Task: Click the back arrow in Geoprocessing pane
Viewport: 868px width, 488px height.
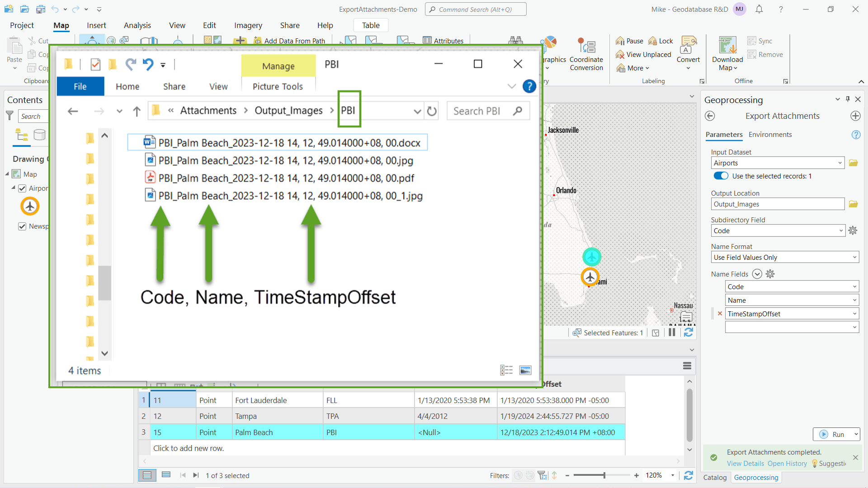Action: pyautogui.click(x=710, y=116)
